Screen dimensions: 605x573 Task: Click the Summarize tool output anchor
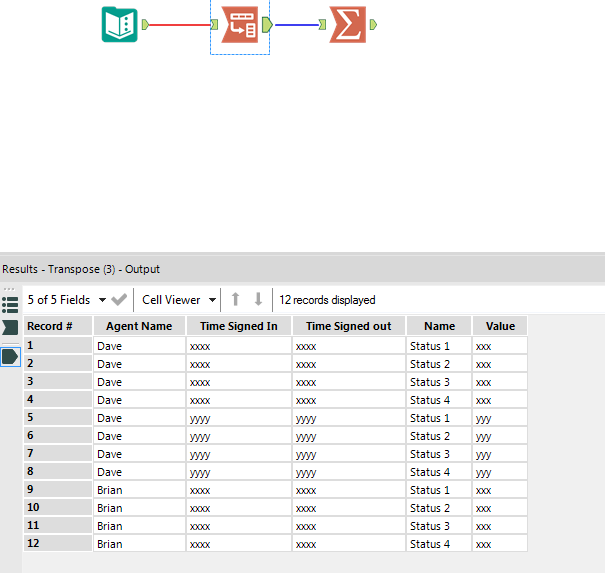[x=373, y=25]
